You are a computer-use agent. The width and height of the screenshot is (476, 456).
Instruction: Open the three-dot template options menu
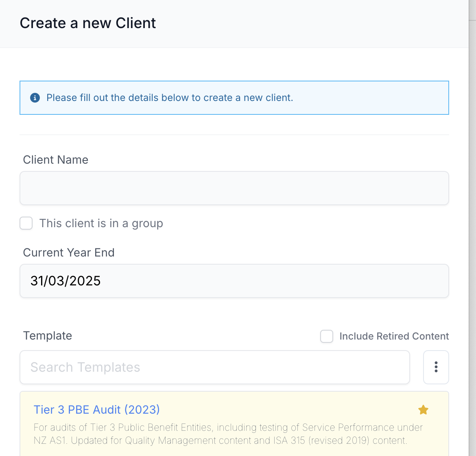[436, 367]
